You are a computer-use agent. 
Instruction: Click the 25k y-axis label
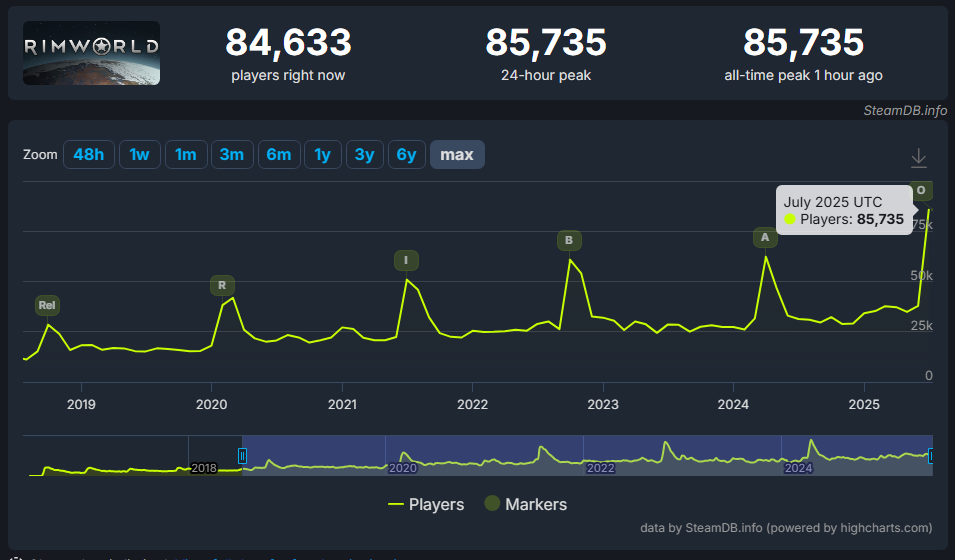(922, 325)
